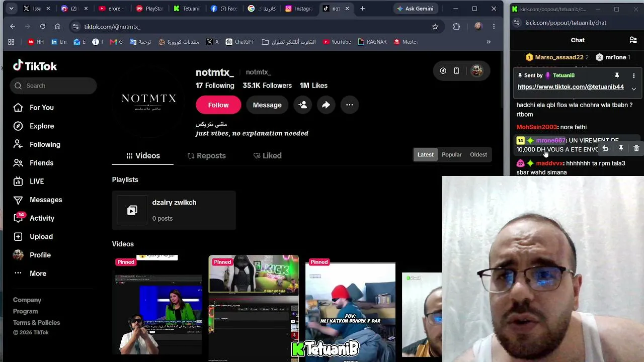Screen dimensions: 644x362
Task: Close the active TikTok browser tab
Action: (x=347, y=9)
